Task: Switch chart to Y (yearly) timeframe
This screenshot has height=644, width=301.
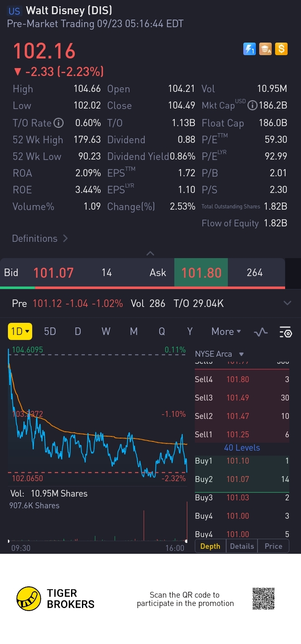Action: point(190,332)
